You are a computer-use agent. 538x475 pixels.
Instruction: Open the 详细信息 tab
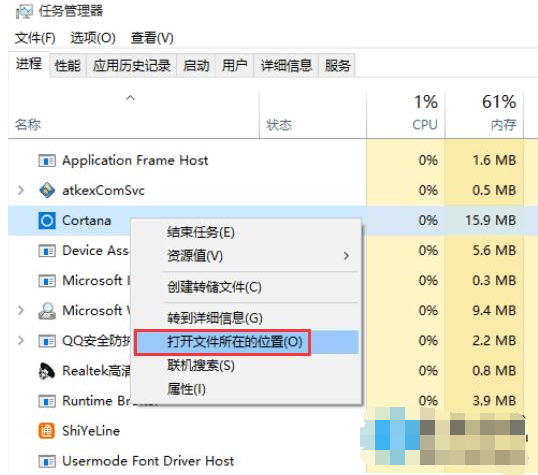pos(286,65)
